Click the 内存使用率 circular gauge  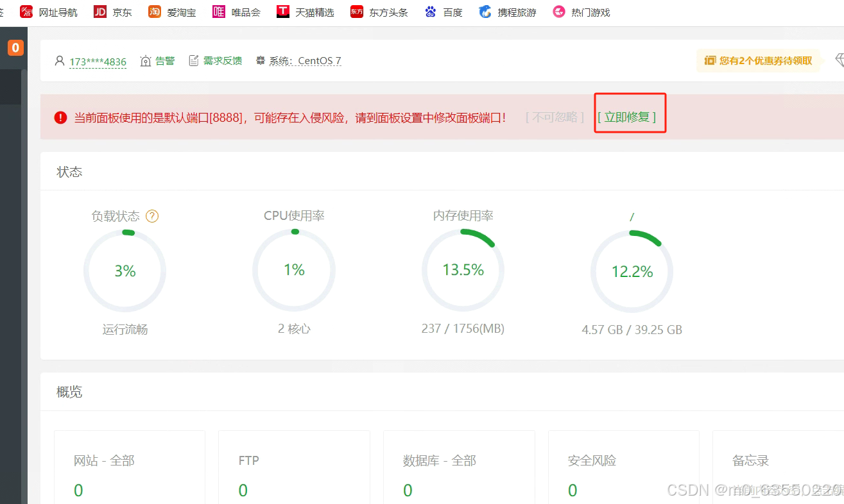click(463, 271)
